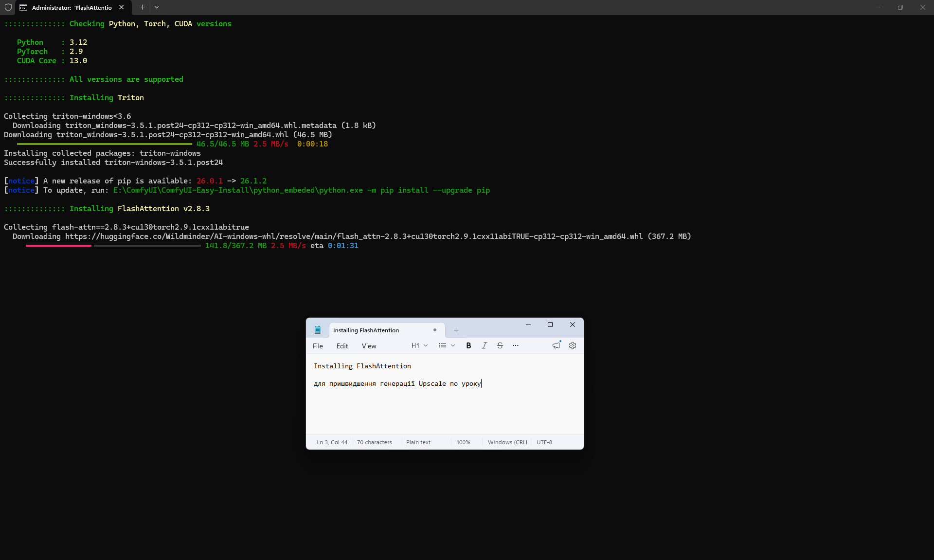Image resolution: width=934 pixels, height=560 pixels.
Task: Minimize the terminal window
Action: pos(878,7)
